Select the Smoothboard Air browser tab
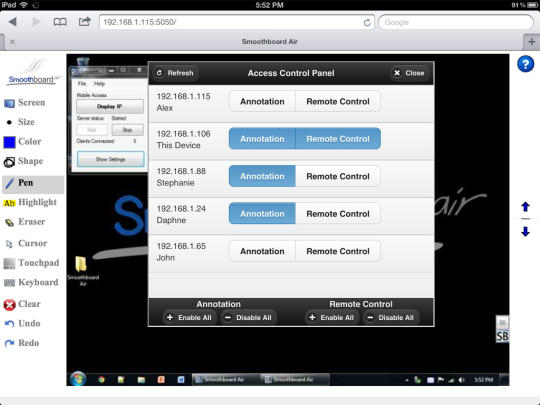 [269, 42]
